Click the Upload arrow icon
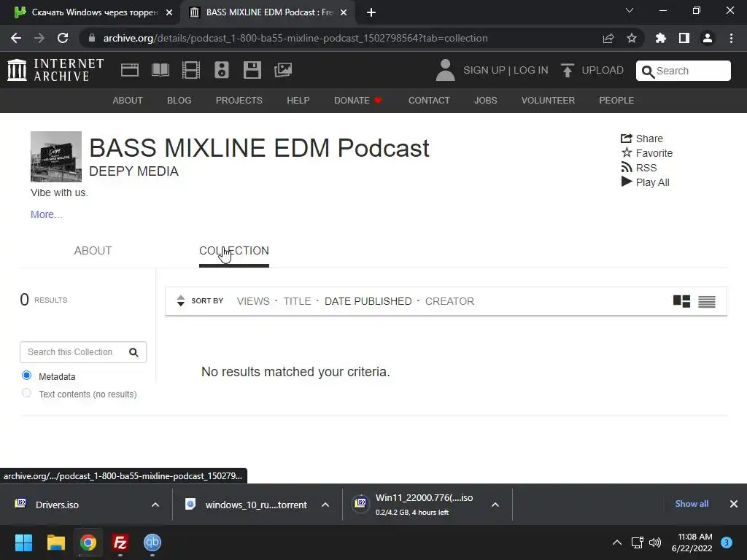Image resolution: width=747 pixels, height=560 pixels. coord(567,70)
